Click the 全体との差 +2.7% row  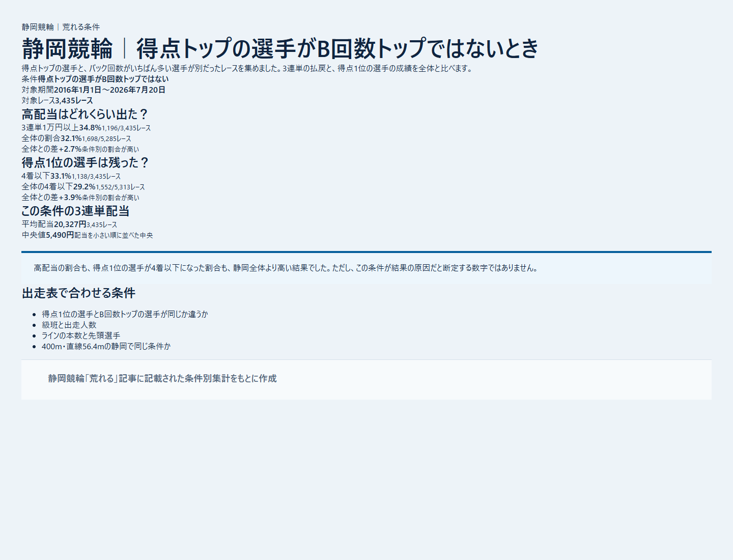point(80,149)
